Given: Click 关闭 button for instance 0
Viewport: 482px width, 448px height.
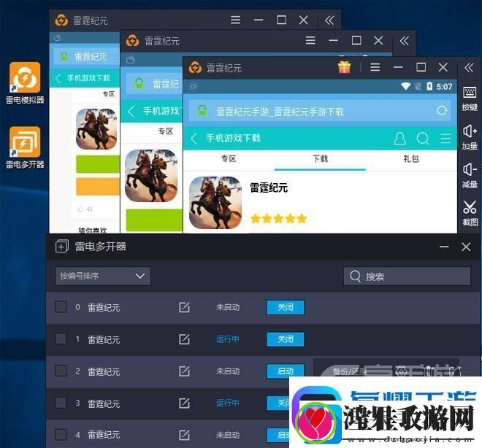Looking at the screenshot, I should pyautogui.click(x=286, y=307).
